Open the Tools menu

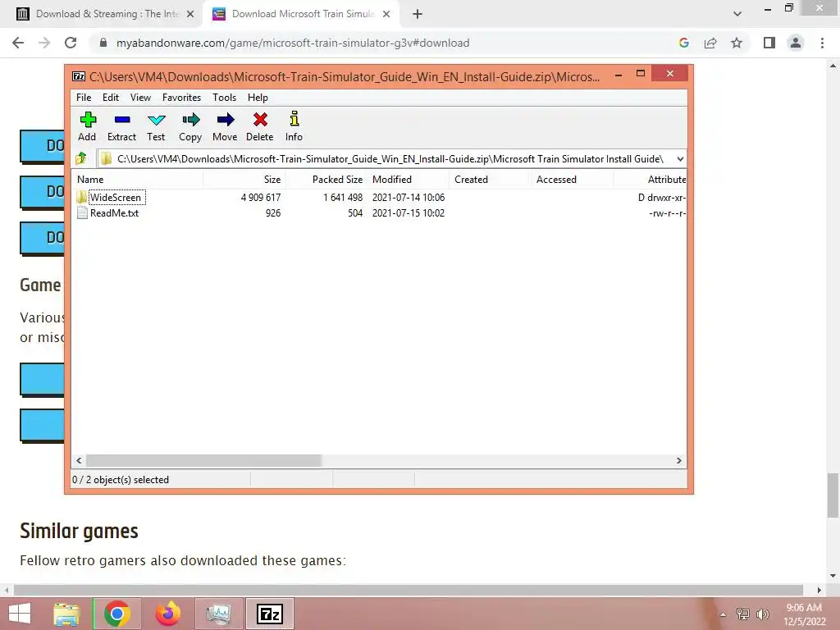coord(224,98)
